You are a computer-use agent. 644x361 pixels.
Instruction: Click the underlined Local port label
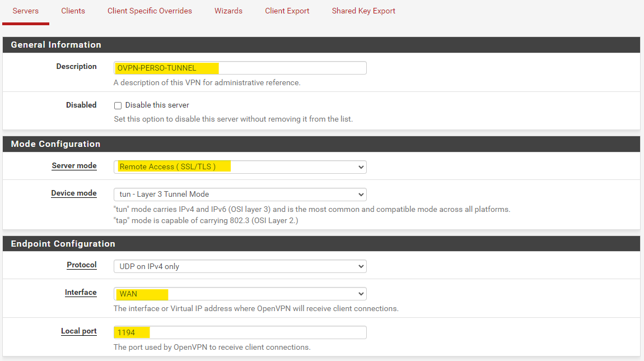click(x=79, y=331)
